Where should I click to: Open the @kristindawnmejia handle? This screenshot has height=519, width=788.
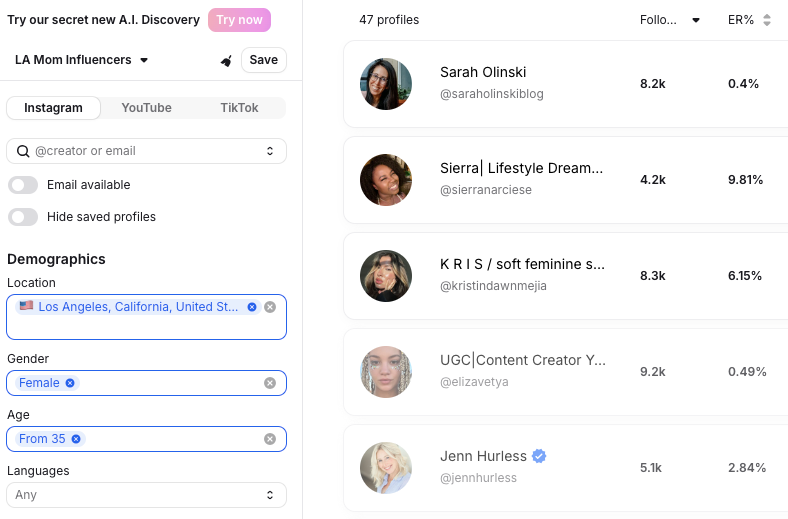[493, 286]
